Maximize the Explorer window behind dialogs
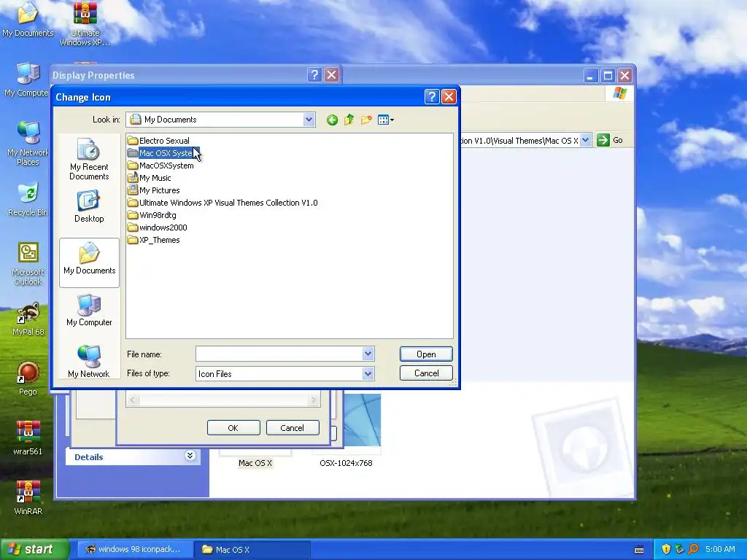The width and height of the screenshot is (747, 560). (608, 75)
